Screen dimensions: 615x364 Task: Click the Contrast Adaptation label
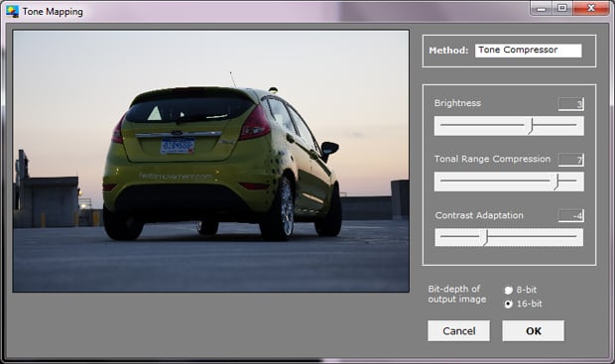(x=479, y=215)
